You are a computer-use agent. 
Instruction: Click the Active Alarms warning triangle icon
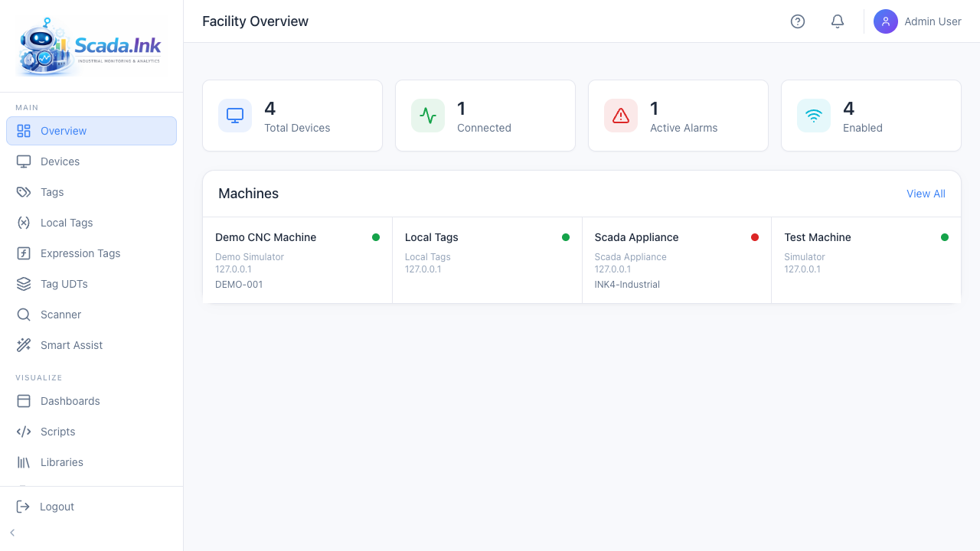tap(621, 116)
